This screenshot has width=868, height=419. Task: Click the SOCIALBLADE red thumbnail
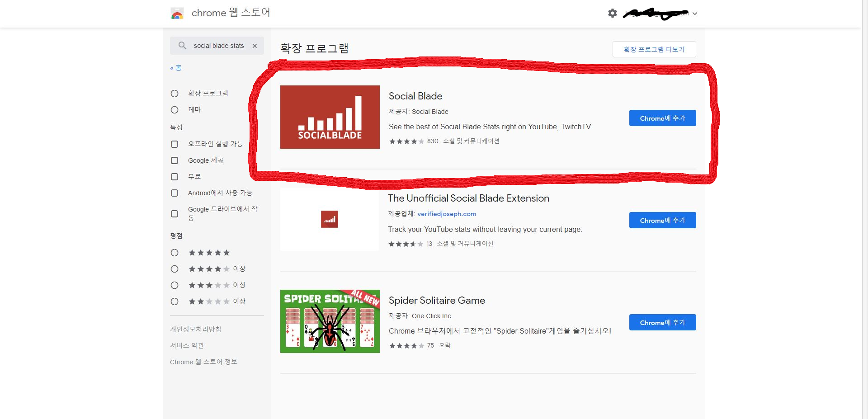[330, 117]
